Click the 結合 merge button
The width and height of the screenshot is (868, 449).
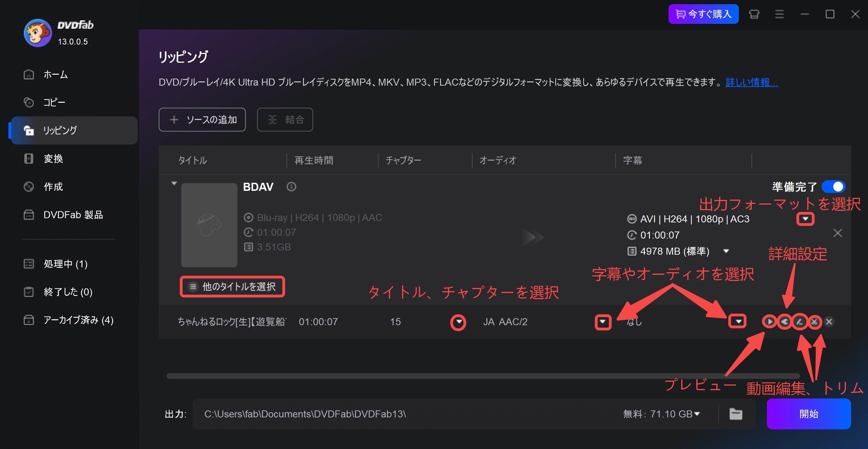point(285,120)
